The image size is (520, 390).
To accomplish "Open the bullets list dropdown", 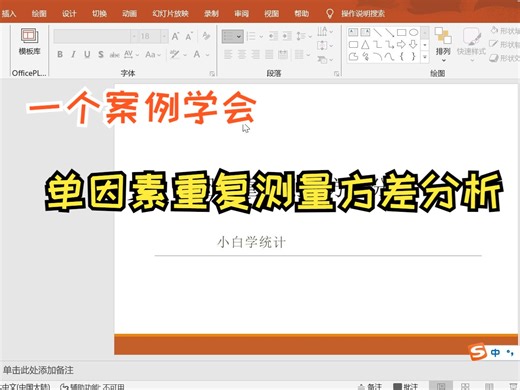I will point(239,36).
